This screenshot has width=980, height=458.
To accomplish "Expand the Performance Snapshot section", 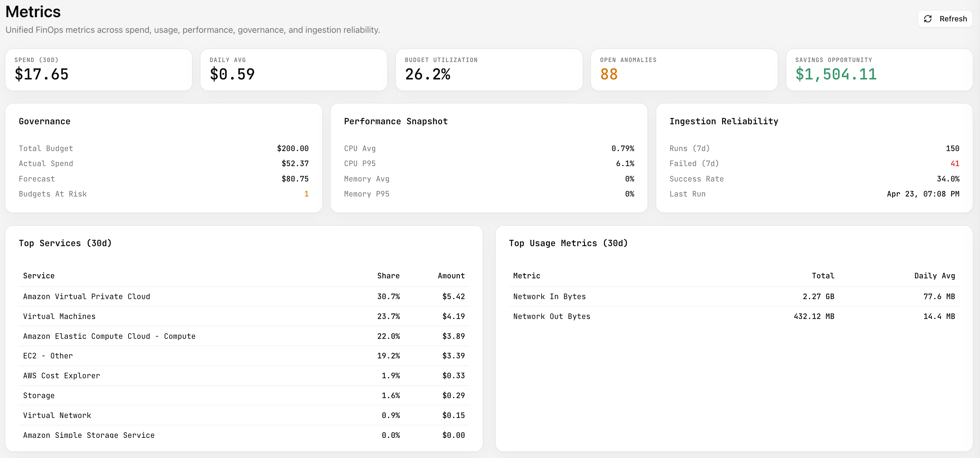I will 396,121.
